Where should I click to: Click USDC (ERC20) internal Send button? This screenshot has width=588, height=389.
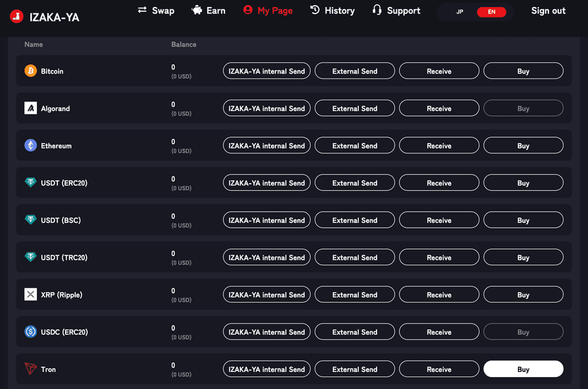click(267, 332)
